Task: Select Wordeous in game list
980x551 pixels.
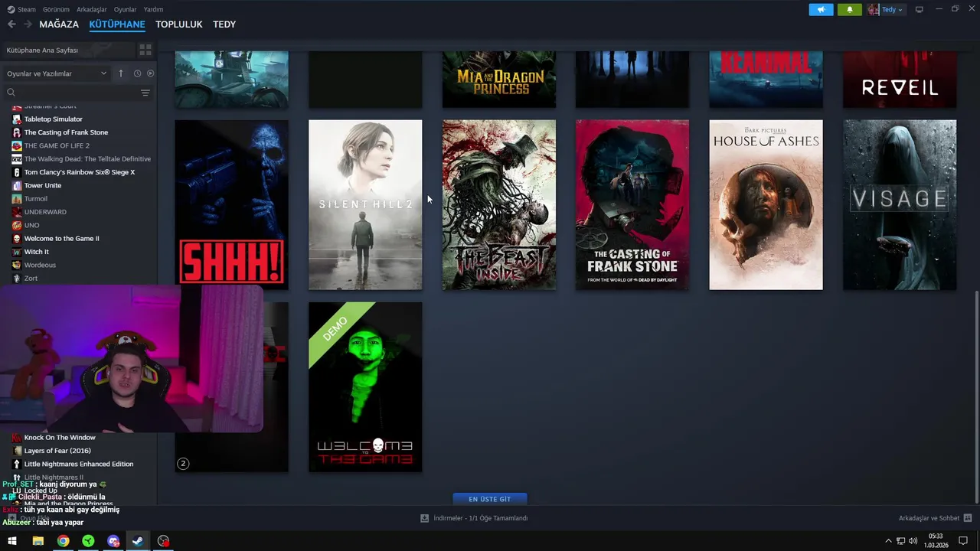Action: pos(40,265)
